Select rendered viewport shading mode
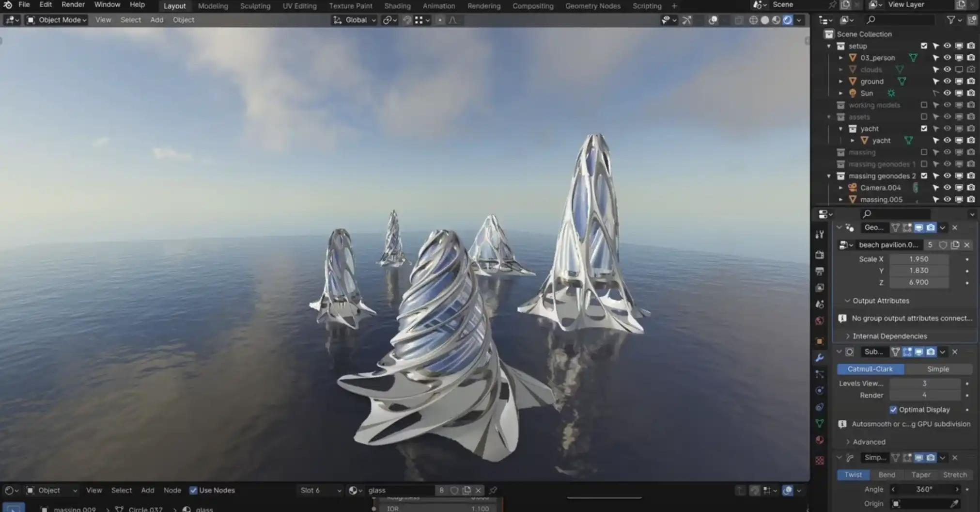The width and height of the screenshot is (980, 512). [788, 20]
